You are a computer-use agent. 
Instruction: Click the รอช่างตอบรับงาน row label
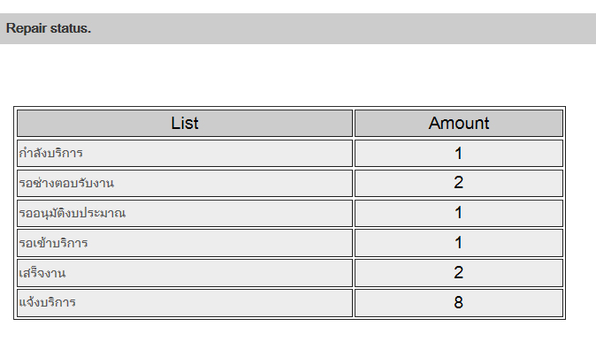[66, 183]
